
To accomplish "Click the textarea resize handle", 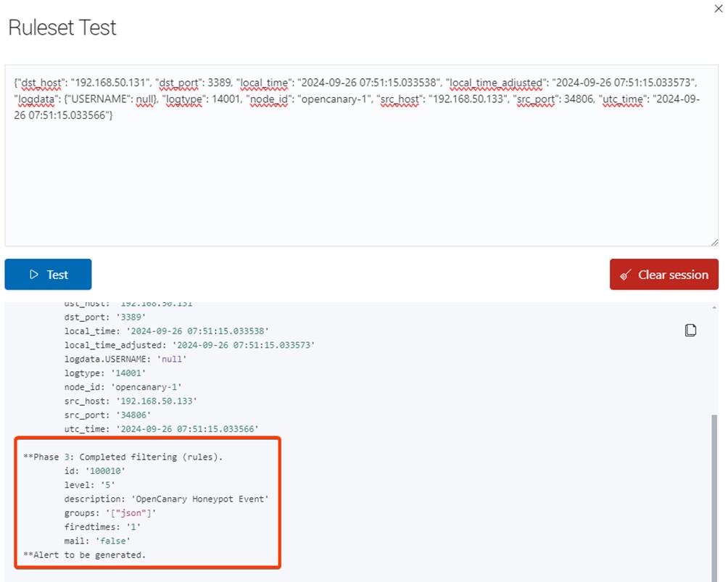I will (x=714, y=242).
